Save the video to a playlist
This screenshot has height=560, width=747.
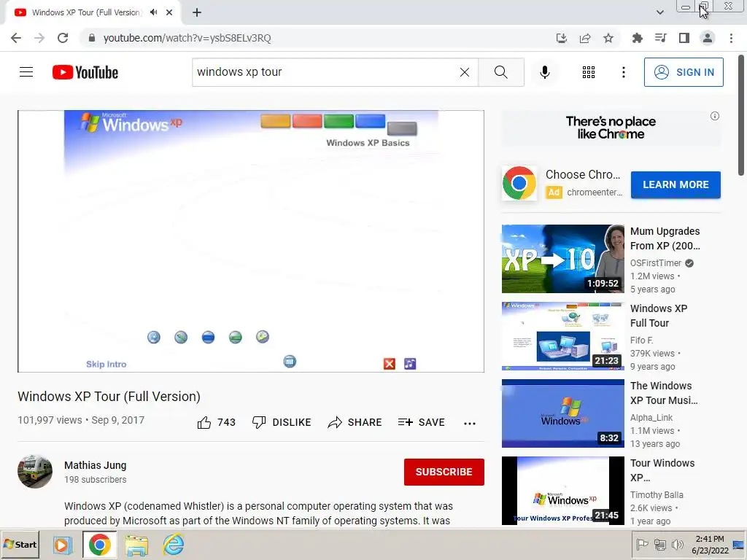pos(421,422)
